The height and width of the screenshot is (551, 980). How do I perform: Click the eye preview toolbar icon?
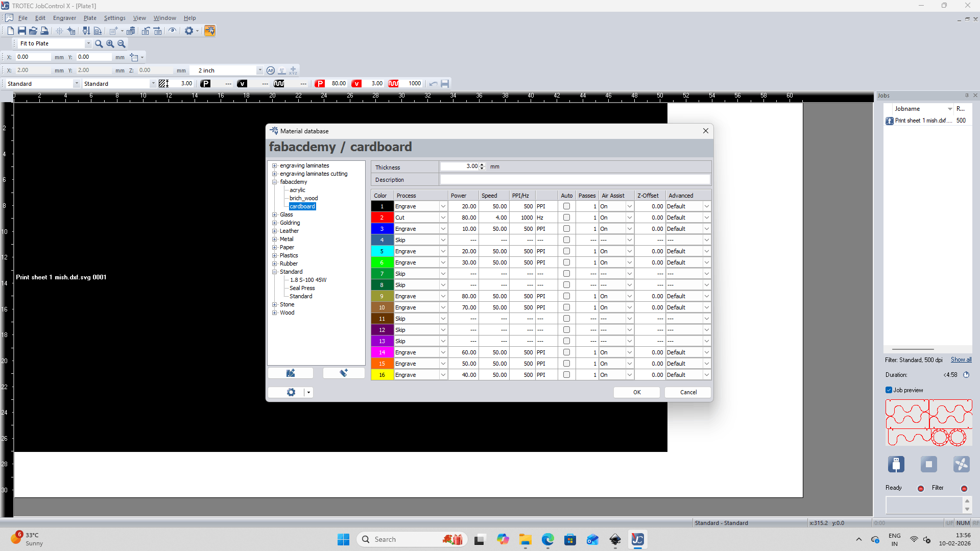point(173,31)
